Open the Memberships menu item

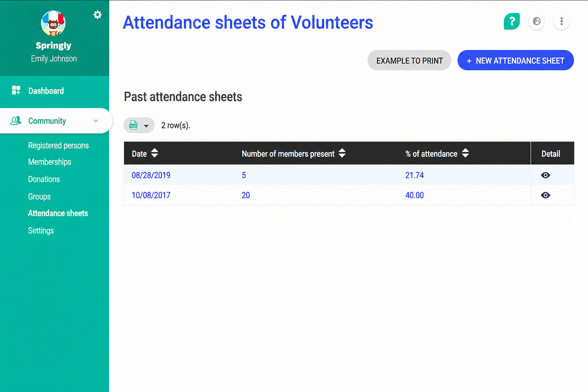click(49, 162)
